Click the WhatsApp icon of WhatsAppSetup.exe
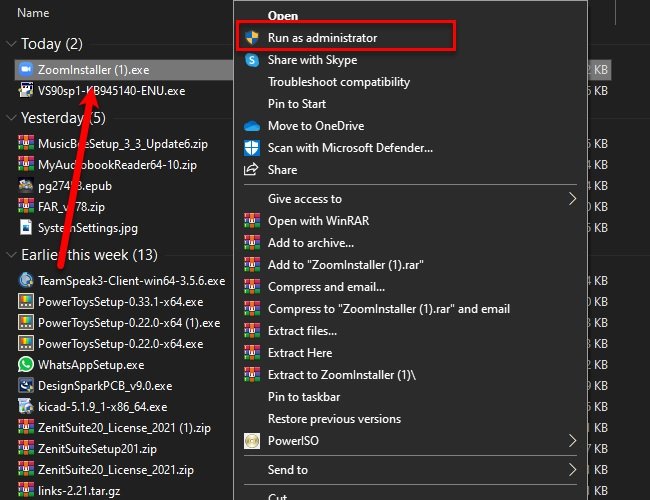Image resolution: width=650 pixels, height=500 pixels. coord(26,364)
